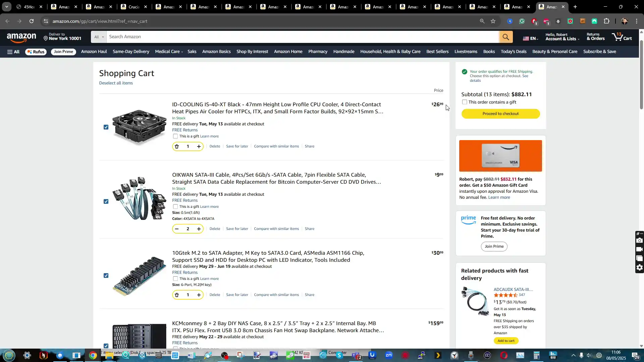The width and height of the screenshot is (644, 362).
Task: Click the Windows Start button
Action: (9, 355)
